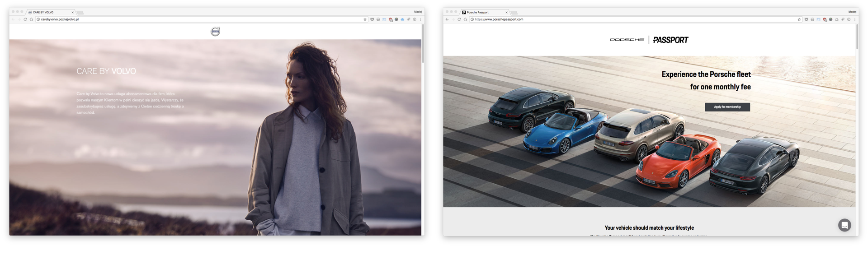Screen dimensions: 868x255
Task: Bookmark the Volvo page with the star icon
Action: [x=365, y=19]
